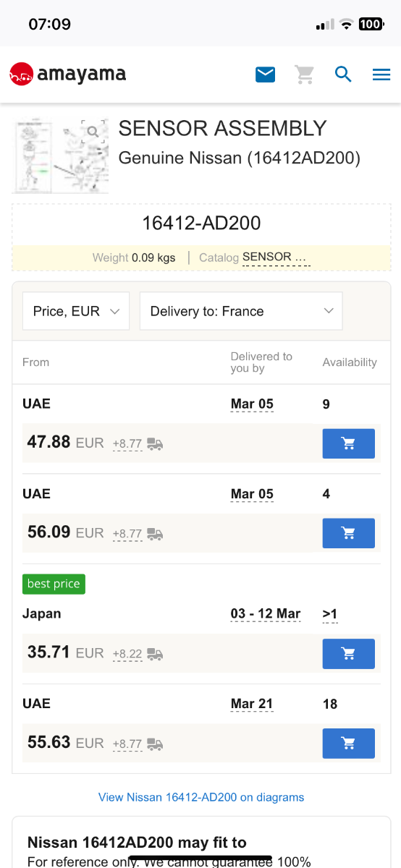This screenshot has width=401, height=868.
Task: Open the Delivery to: France dropdown
Action: [x=241, y=311]
